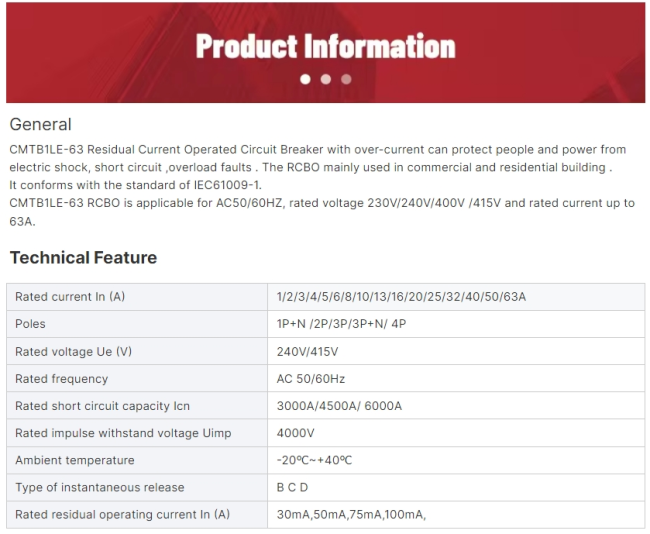Click the Rated current In (A) label cell
Screen dimensions: 650x534
(x=137, y=297)
